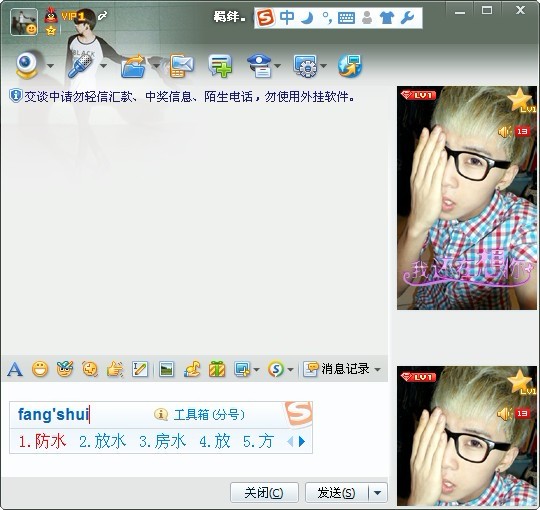The image size is (540, 510).
Task: Click the LV1 badge on upper photo
Action: point(419,95)
